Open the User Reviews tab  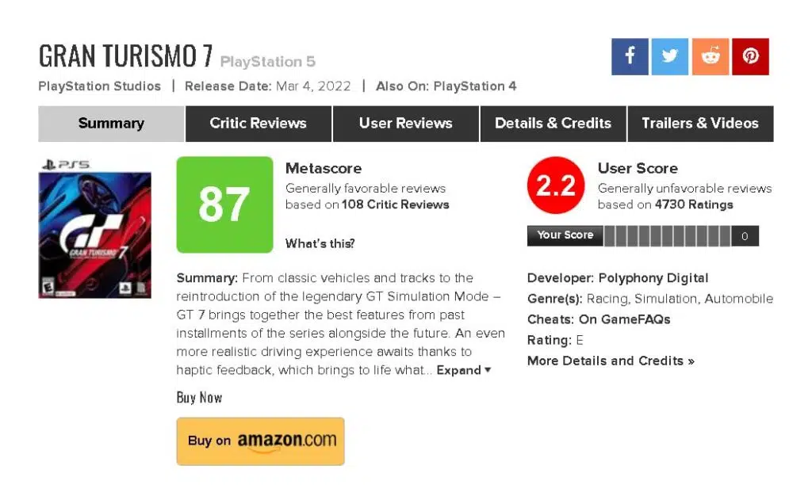point(406,124)
